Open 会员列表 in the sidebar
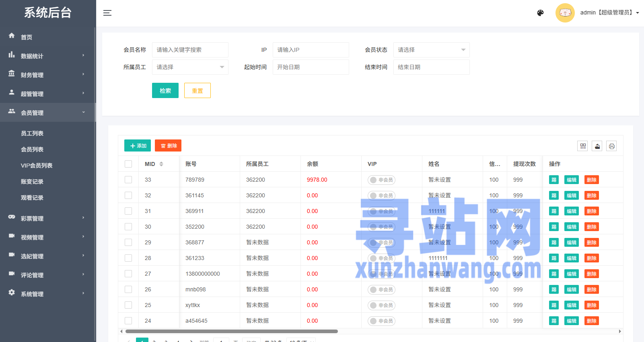Viewport: 644px width, 342px height. pyautogui.click(x=32, y=149)
